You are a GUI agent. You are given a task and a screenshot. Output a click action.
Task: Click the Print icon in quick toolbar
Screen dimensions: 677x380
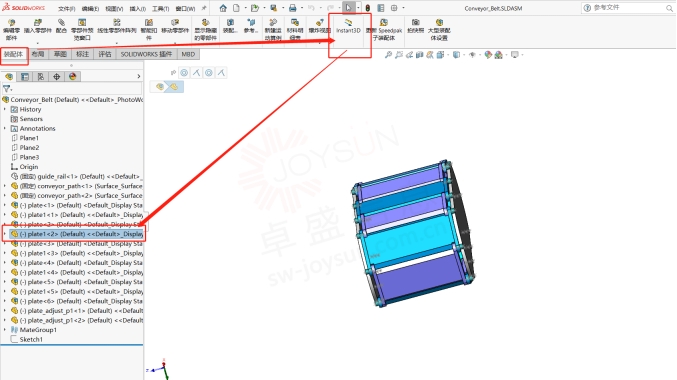tap(292, 8)
